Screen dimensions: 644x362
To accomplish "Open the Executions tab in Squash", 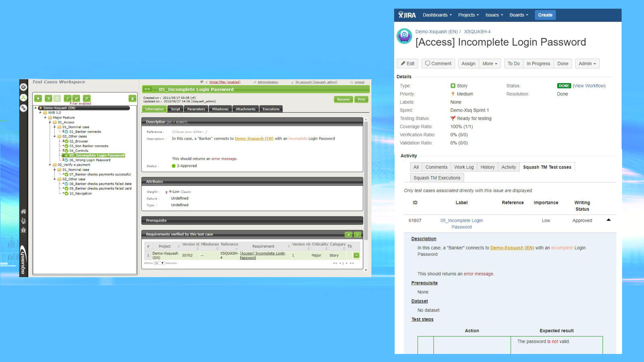I will 271,109.
